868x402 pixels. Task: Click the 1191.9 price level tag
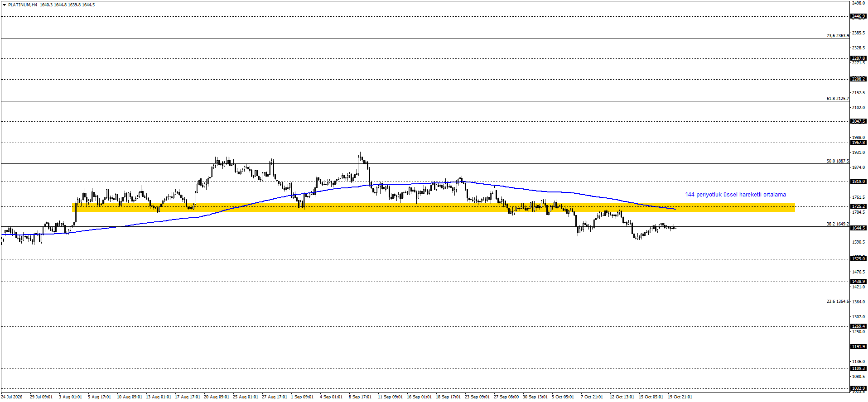858,347
